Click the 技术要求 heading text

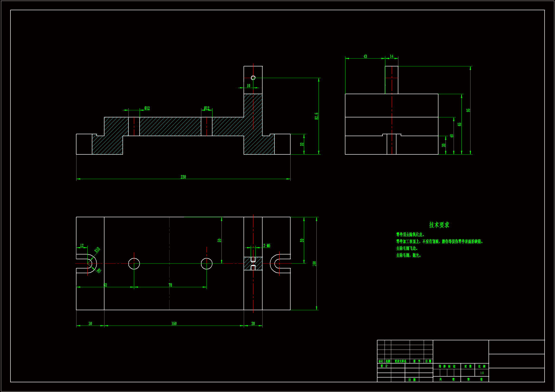(x=439, y=225)
